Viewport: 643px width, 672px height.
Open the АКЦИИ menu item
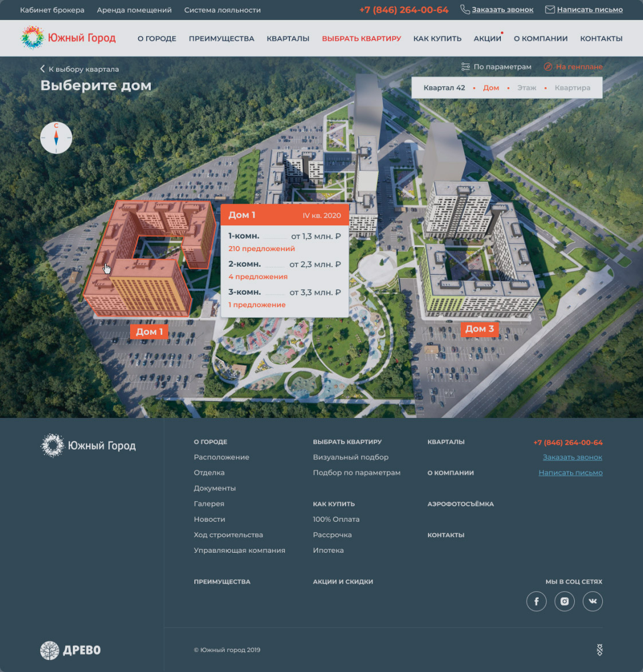point(487,38)
